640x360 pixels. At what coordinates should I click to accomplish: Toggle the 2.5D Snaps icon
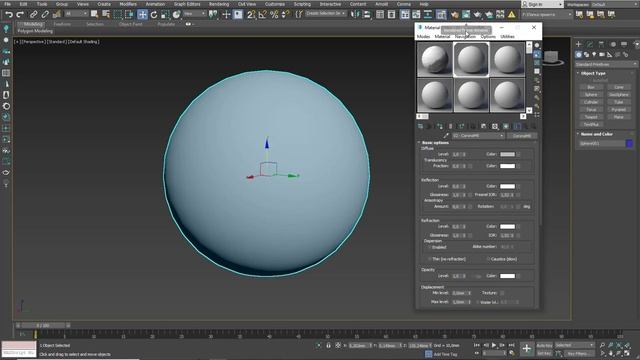point(251,15)
